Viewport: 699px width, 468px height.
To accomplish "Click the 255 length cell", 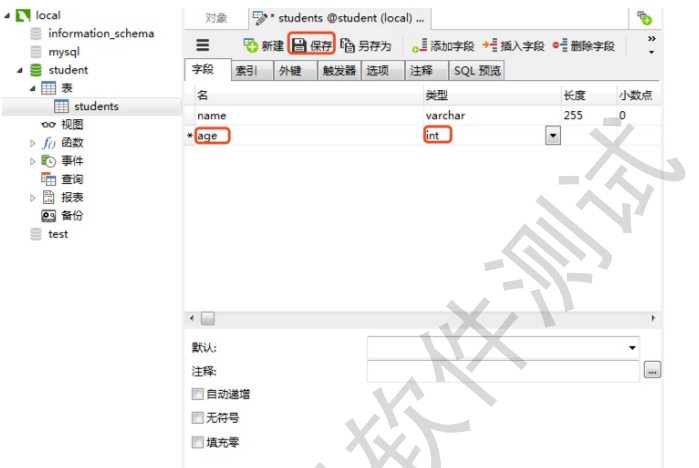I will [x=588, y=115].
